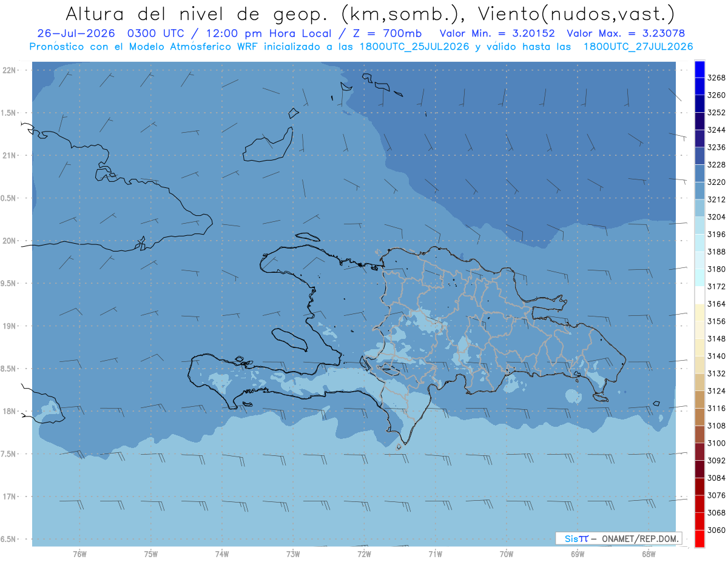Click the 68W longitude label
The height and width of the screenshot is (562, 728).
(x=649, y=554)
